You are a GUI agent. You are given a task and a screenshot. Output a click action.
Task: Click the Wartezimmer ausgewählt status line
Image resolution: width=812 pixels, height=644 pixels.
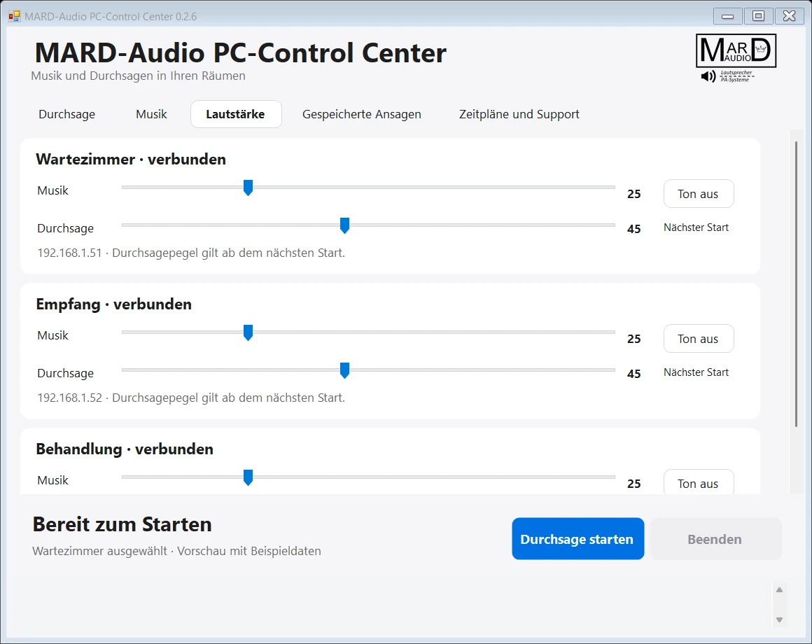pyautogui.click(x=176, y=551)
